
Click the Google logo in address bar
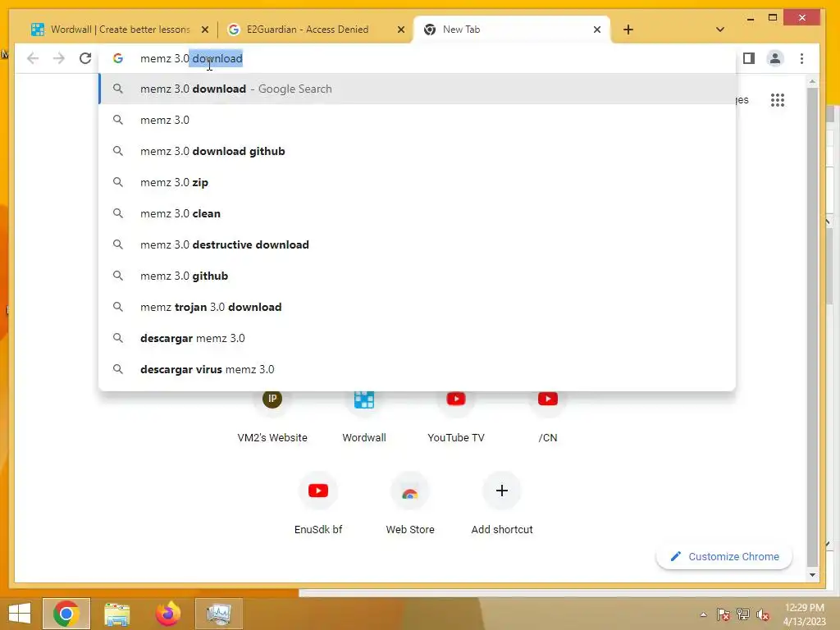click(x=118, y=58)
